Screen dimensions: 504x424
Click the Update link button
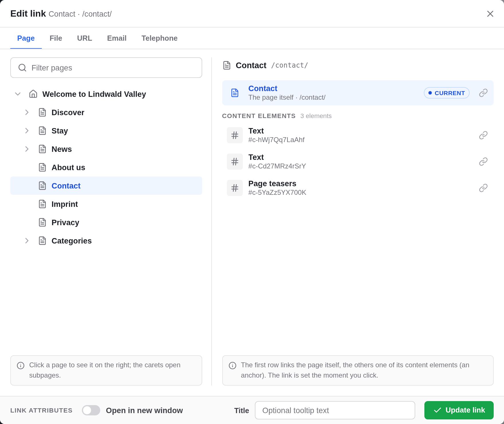[x=459, y=410]
